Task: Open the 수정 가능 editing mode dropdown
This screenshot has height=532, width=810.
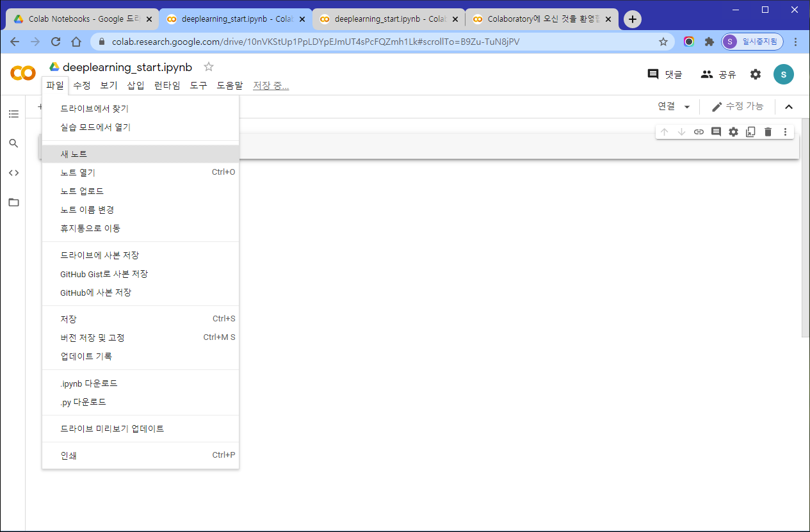Action: coord(738,107)
